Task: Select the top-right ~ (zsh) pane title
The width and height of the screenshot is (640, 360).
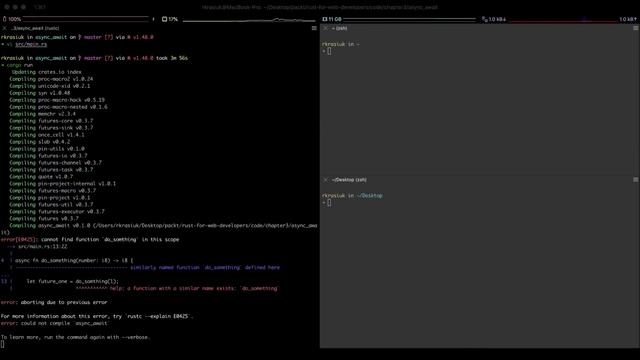Action: 340,28
